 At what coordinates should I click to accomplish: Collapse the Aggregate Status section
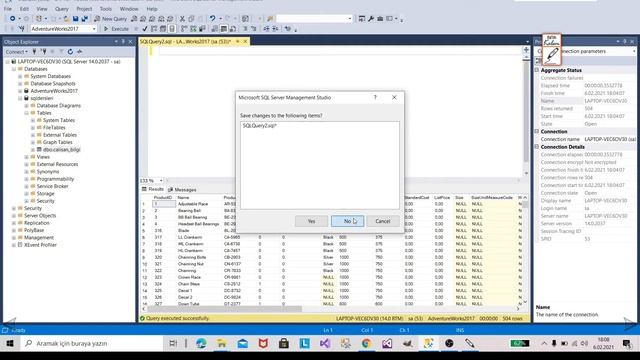pyautogui.click(x=537, y=70)
